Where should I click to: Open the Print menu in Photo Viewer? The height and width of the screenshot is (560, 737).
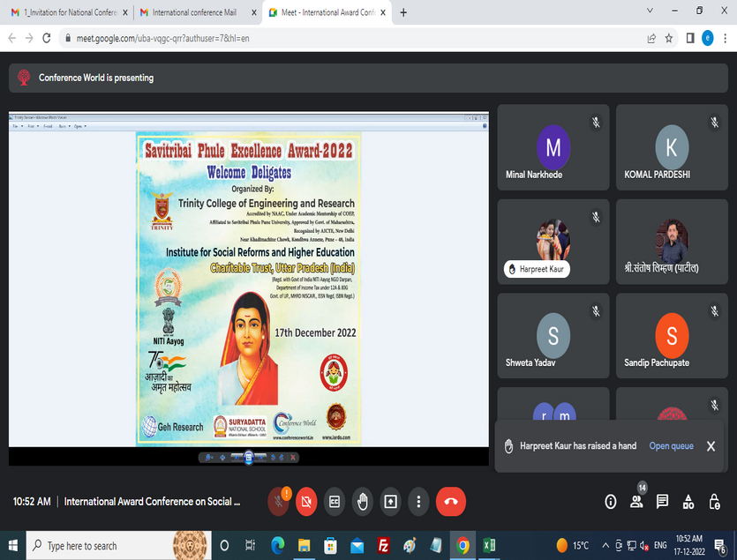click(x=33, y=126)
